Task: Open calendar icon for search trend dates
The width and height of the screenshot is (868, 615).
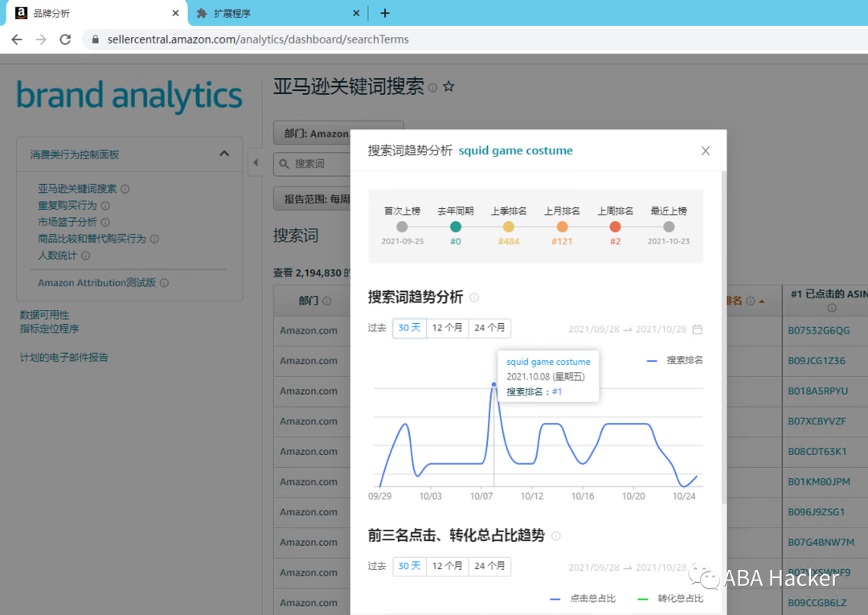Action: tap(698, 330)
